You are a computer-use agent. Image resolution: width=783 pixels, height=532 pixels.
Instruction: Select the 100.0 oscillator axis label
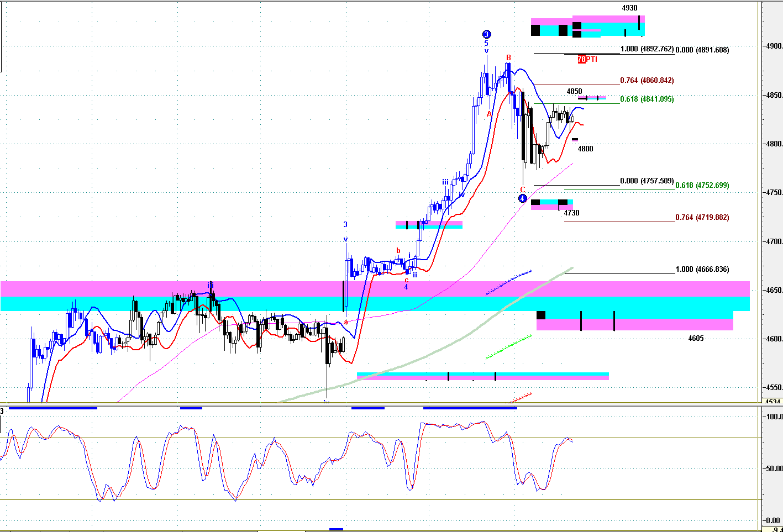pos(774,417)
